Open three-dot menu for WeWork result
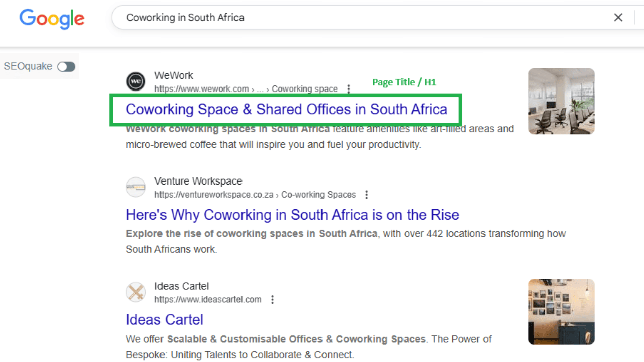This screenshot has height=362, width=644. [348, 89]
